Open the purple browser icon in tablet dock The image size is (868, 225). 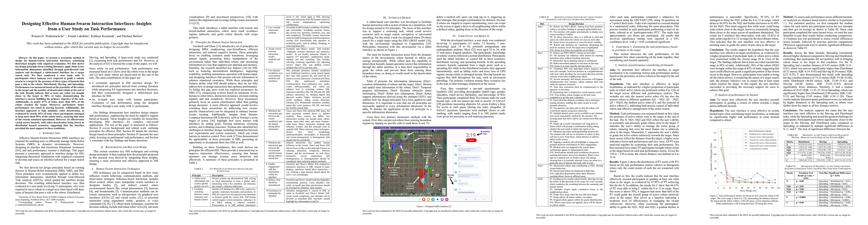pyautogui.click(x=442, y=200)
